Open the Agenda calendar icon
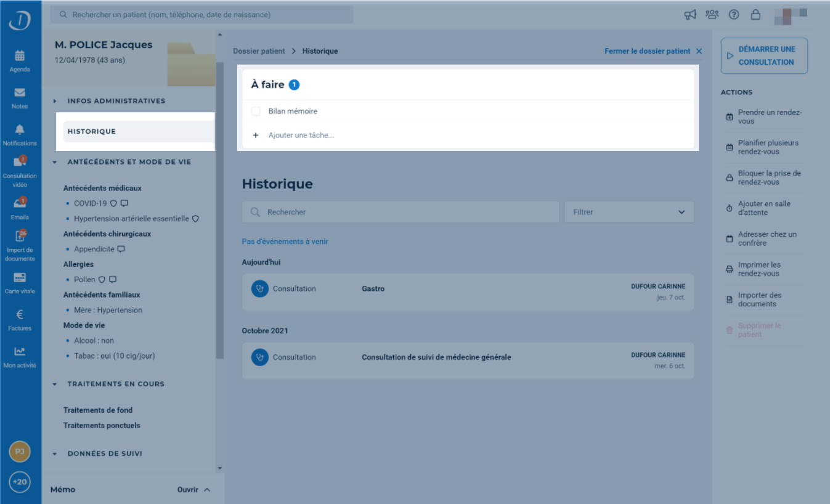The height and width of the screenshot is (504, 830). click(20, 55)
